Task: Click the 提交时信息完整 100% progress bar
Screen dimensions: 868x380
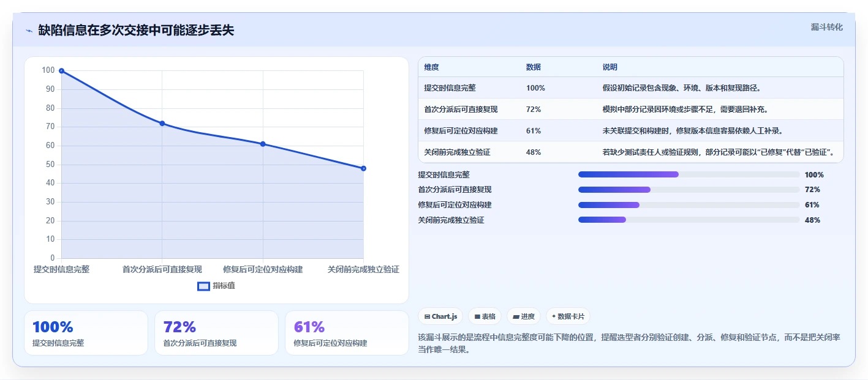Action: click(689, 174)
